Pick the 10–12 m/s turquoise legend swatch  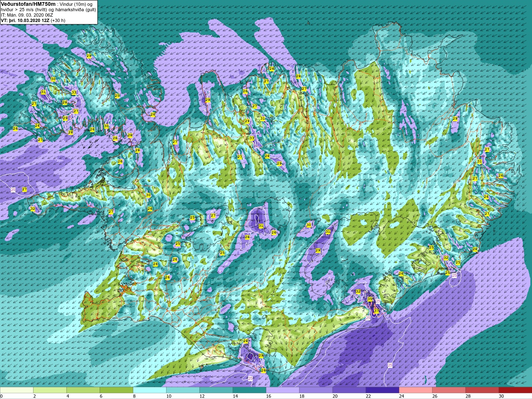coord(183,390)
